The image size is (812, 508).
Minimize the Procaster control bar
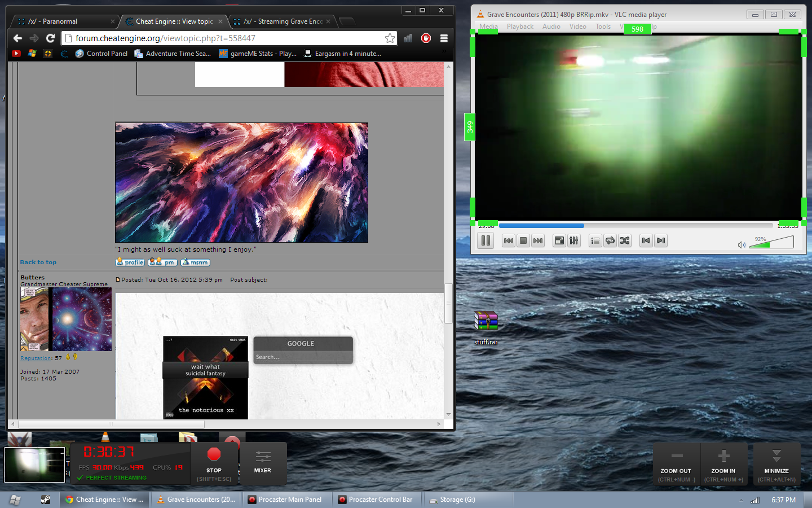pyautogui.click(x=776, y=463)
